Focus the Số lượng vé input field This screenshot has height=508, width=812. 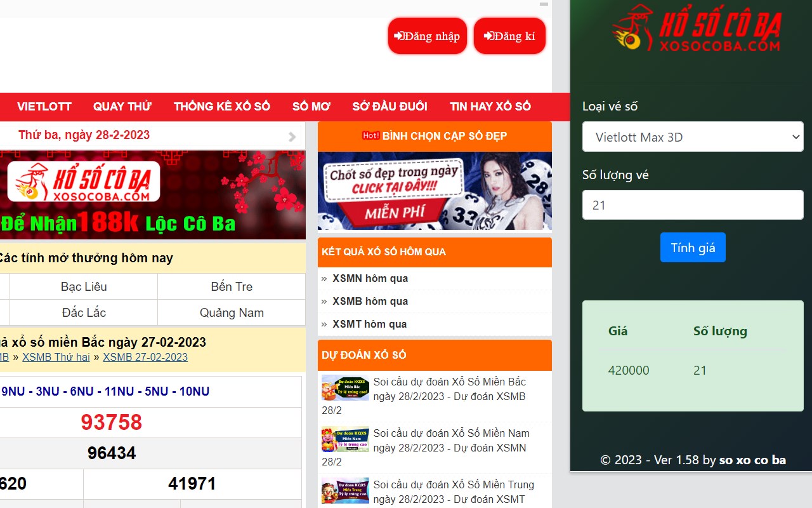point(693,205)
